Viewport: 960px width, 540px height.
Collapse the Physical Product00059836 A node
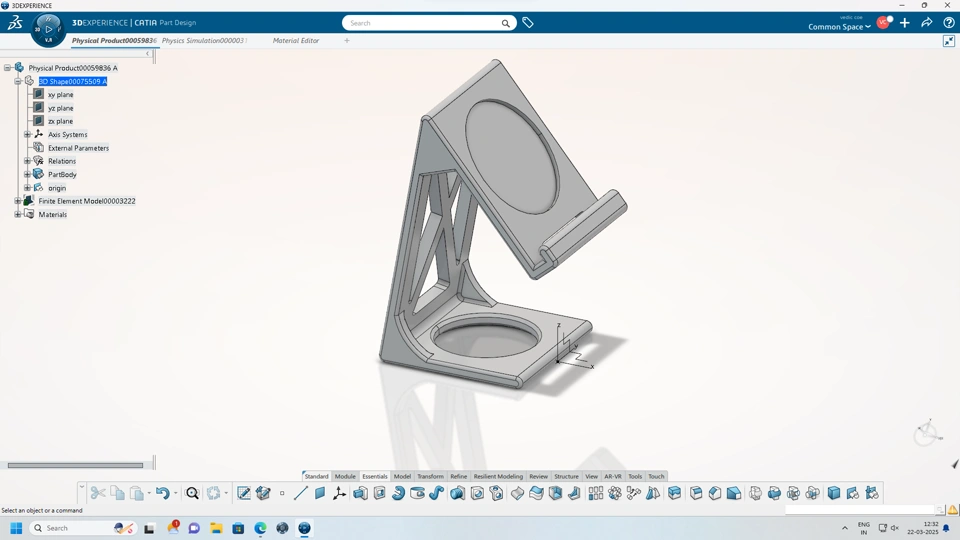tap(7, 68)
